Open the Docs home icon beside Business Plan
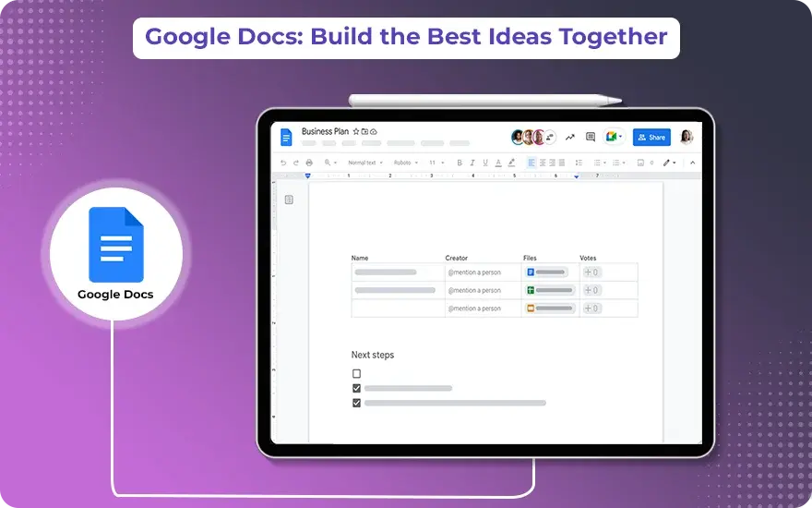The height and width of the screenshot is (508, 812). click(286, 138)
